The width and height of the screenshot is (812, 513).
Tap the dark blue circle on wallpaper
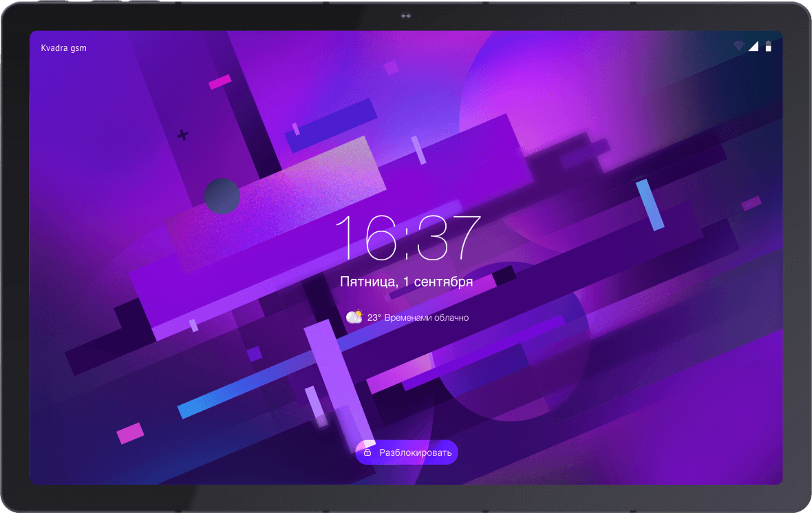tap(222, 196)
